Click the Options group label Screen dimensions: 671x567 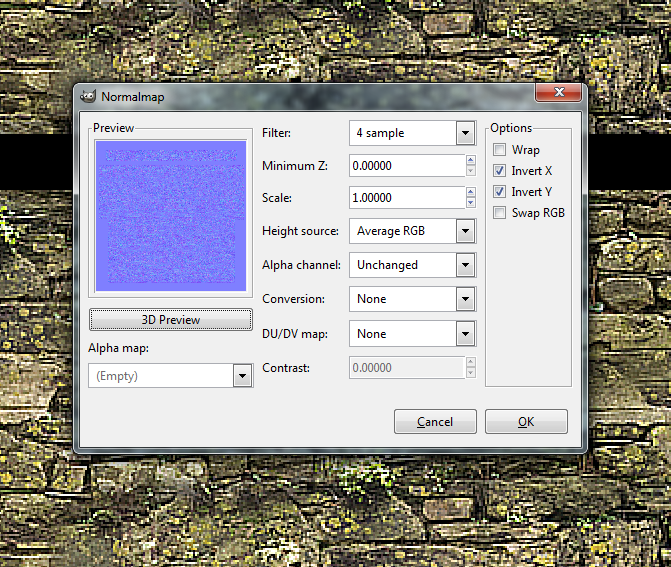point(511,128)
